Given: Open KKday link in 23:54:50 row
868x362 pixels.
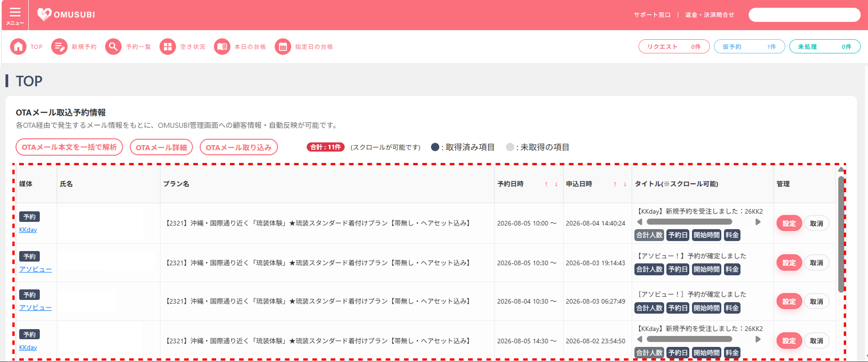Looking at the screenshot, I should [28, 347].
